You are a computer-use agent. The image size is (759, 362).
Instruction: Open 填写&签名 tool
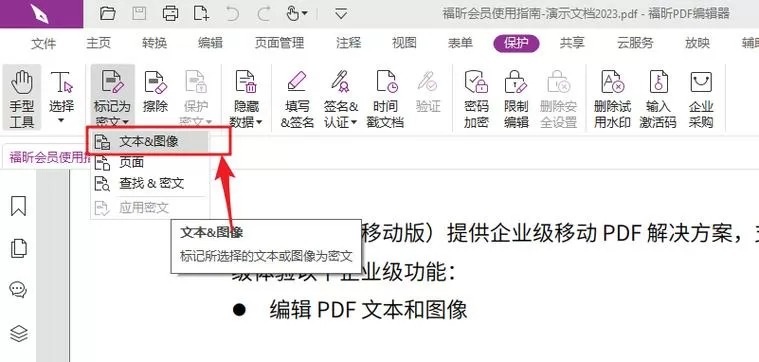297,98
